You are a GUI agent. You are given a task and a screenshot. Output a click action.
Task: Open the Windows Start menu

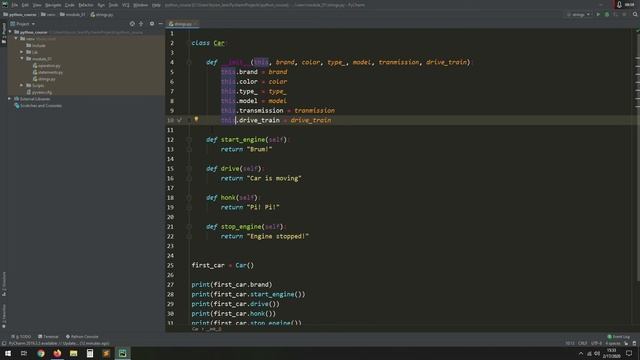click(8, 353)
